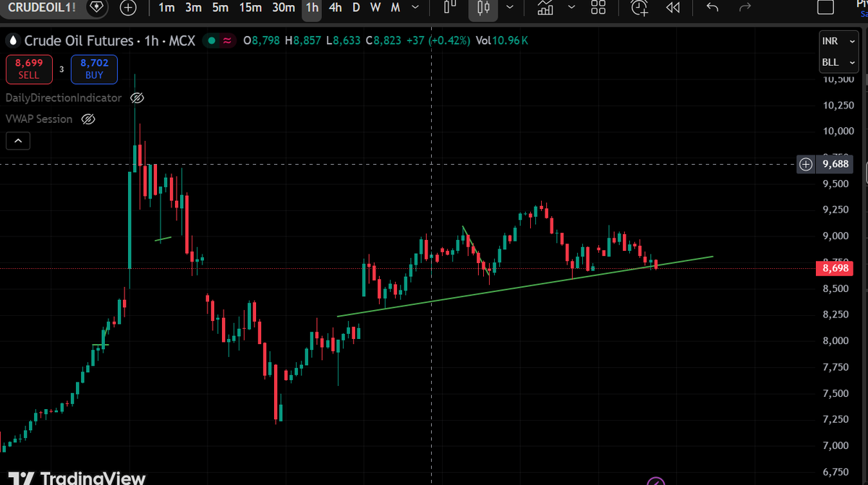Click the red 8,698 last price label
This screenshot has width=868, height=485.
point(835,269)
